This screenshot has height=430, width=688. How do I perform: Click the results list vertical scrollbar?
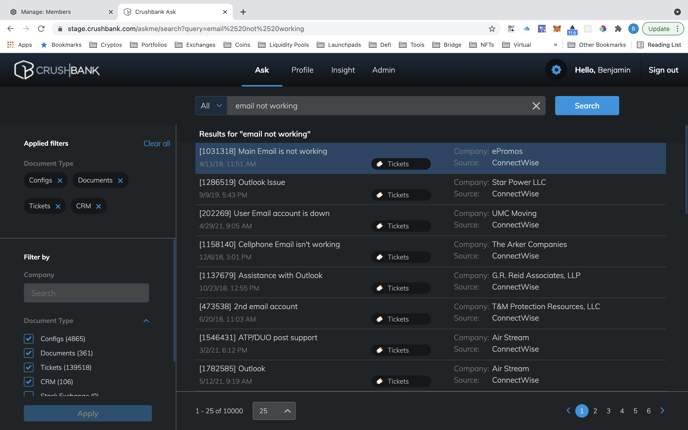686,167
